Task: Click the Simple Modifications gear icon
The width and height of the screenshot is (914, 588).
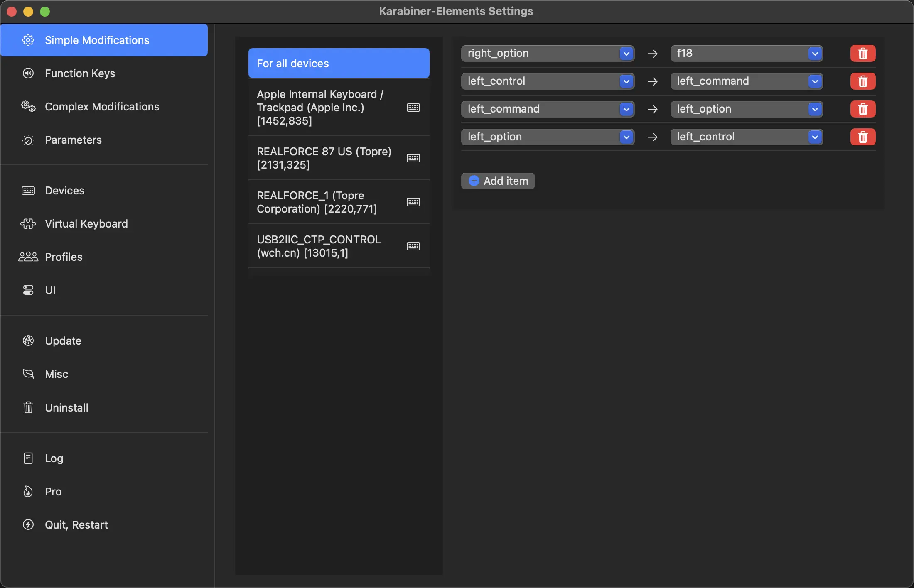Action: [x=28, y=40]
